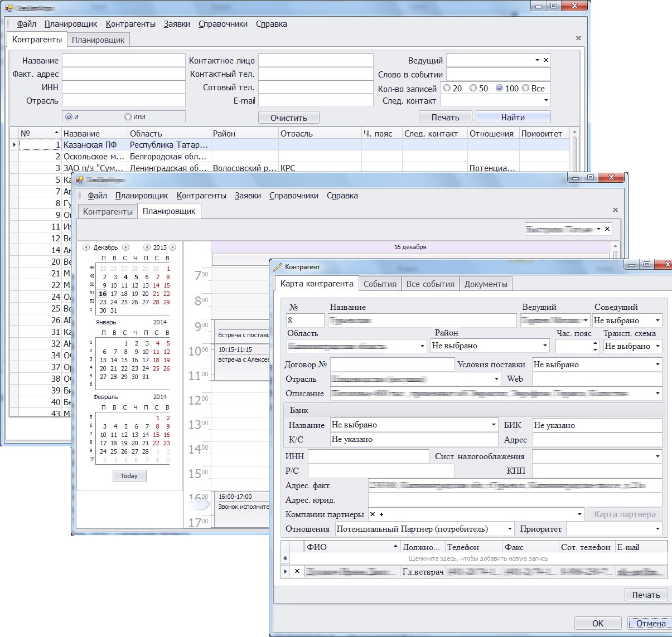
Task: Click the Название search field
Action: click(123, 60)
